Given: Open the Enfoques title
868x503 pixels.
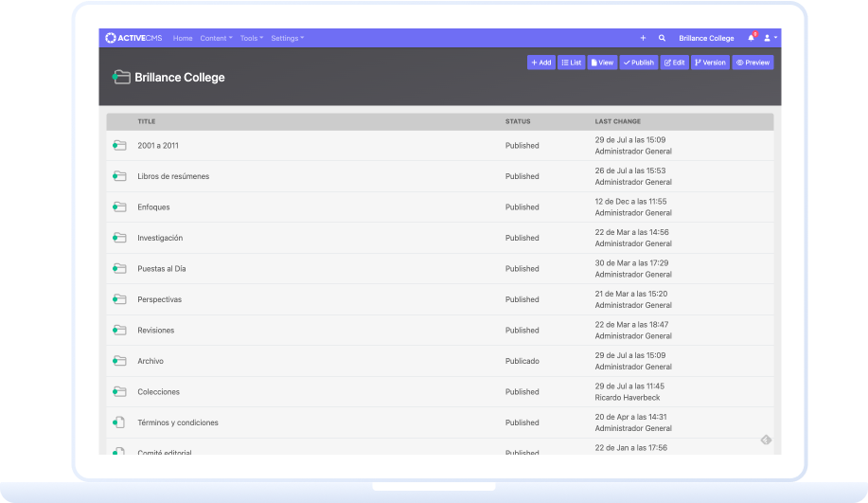Looking at the screenshot, I should pos(154,207).
